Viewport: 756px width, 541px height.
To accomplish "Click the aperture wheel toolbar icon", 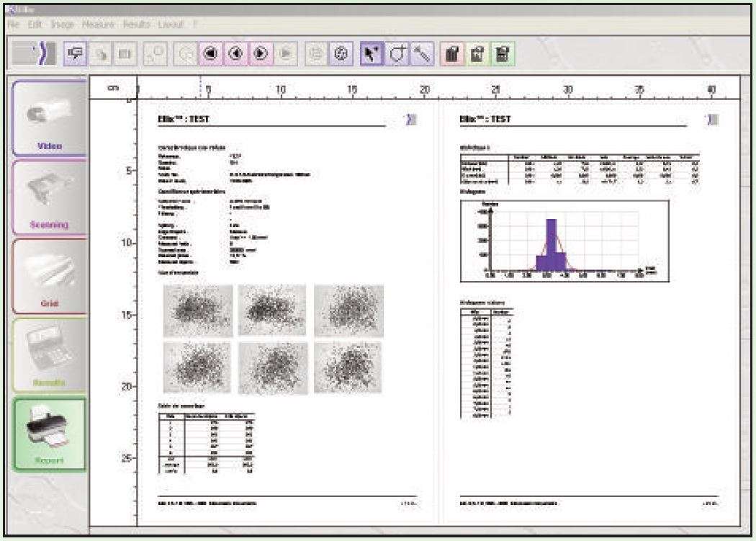I will pos(341,53).
